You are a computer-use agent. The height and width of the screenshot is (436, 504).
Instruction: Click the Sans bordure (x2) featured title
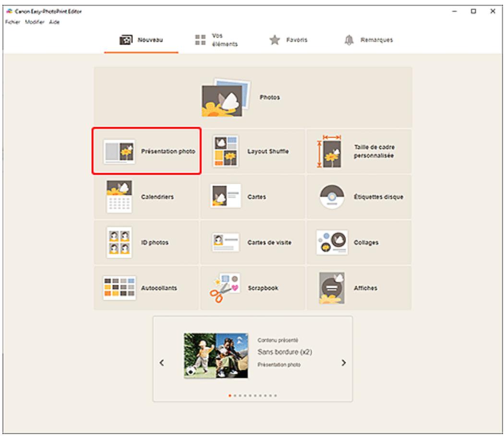(285, 352)
